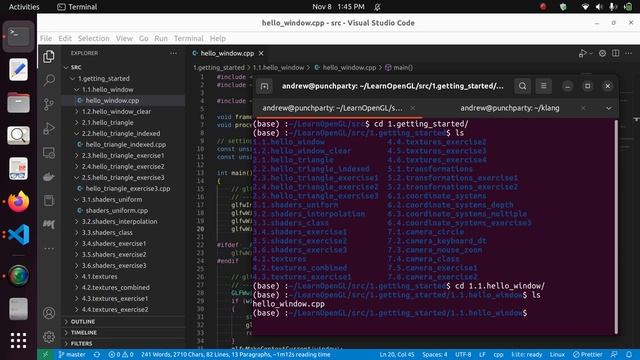Select cpp language mode in status bar

tap(498, 354)
